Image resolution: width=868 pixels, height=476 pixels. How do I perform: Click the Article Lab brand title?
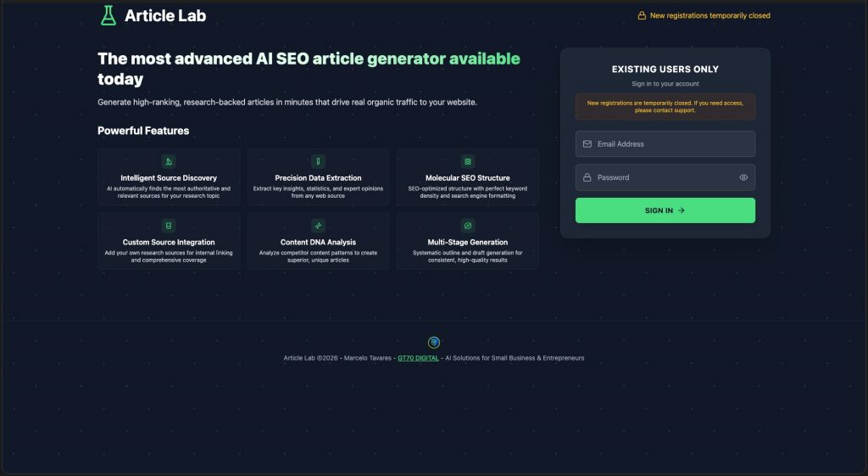point(164,15)
